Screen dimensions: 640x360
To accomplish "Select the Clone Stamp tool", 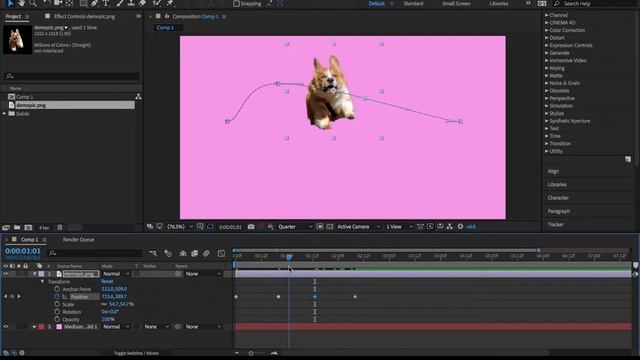I will [131, 3].
